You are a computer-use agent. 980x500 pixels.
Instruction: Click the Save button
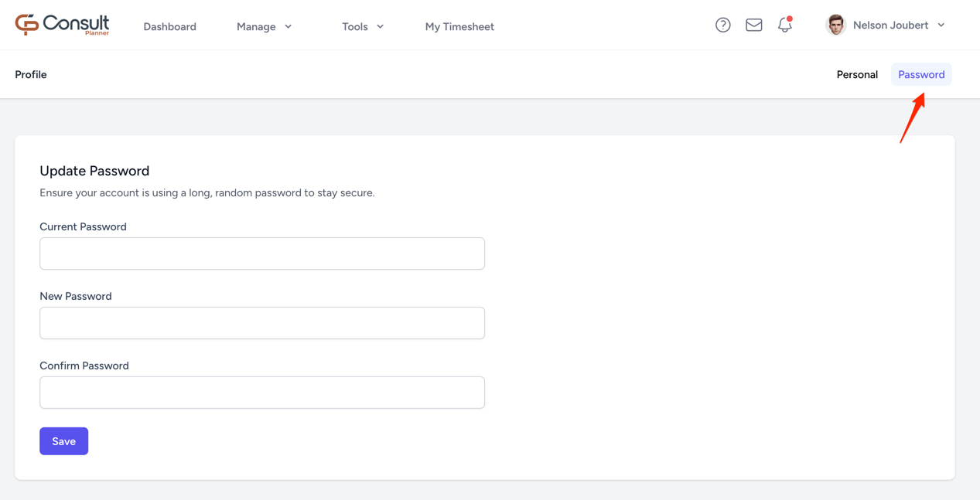63,440
